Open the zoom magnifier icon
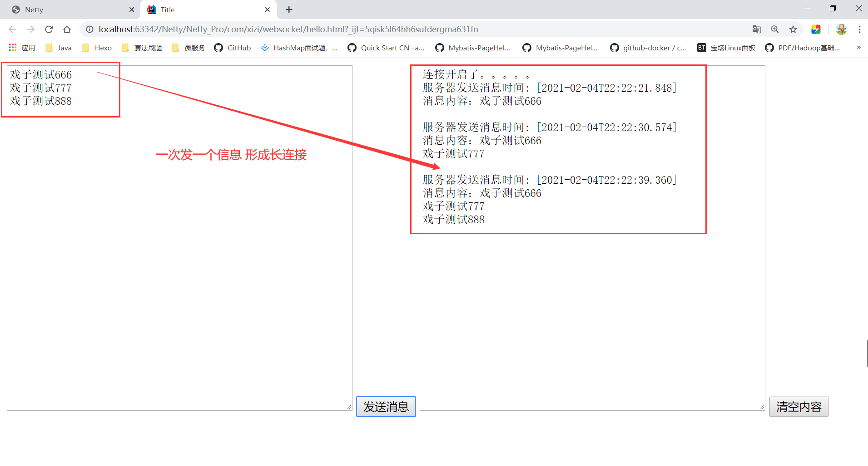 (775, 29)
